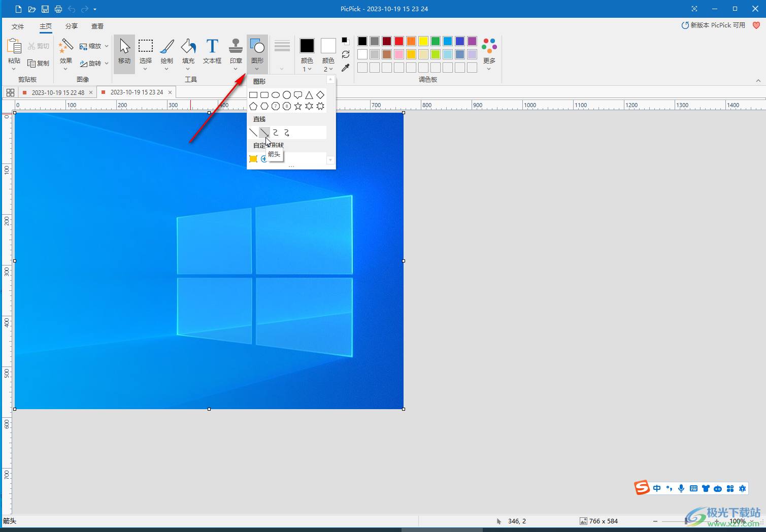Viewport: 766px width, 532px height.
Task: Open the Text box tool
Action: pyautogui.click(x=212, y=51)
